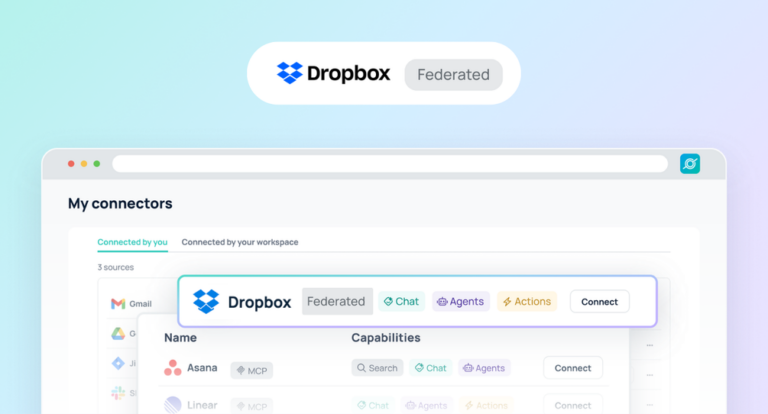This screenshot has width=768, height=414.
Task: Click the Chat capability in Linear row
Action: click(x=373, y=405)
